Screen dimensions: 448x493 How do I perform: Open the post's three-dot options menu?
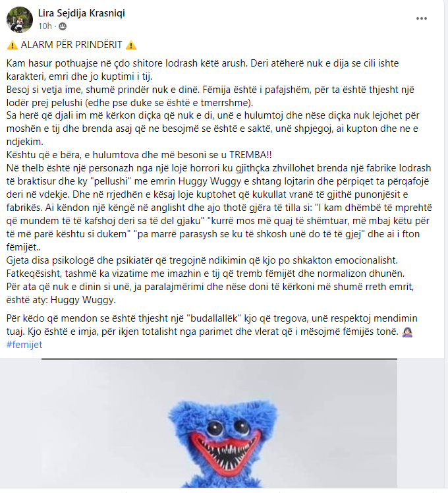(x=421, y=18)
